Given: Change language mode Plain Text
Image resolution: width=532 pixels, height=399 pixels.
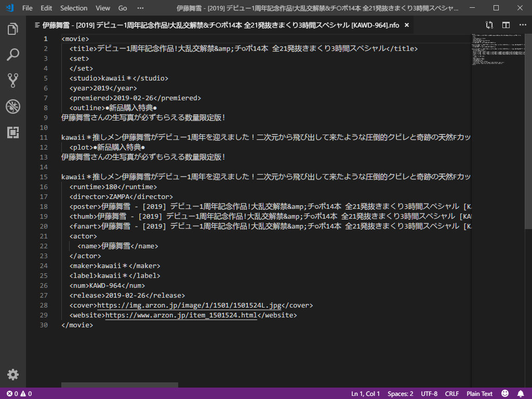Looking at the screenshot, I should point(480,394).
